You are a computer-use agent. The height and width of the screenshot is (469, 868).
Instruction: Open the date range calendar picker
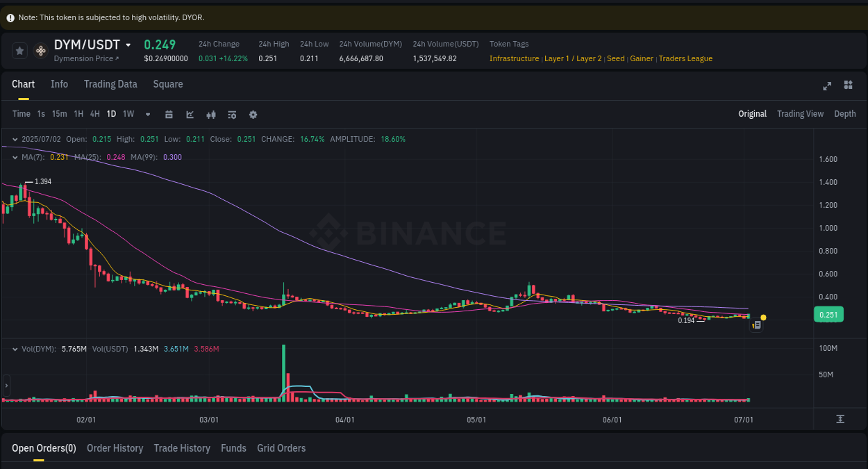[169, 114]
